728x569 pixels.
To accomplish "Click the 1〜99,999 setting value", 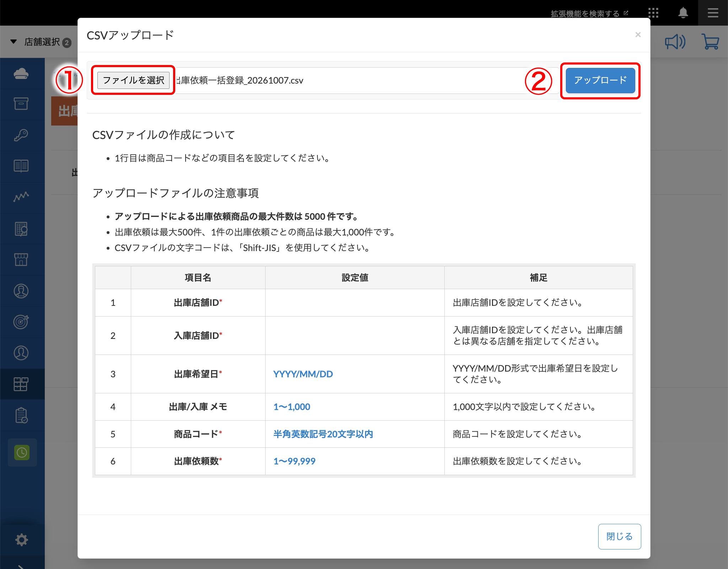I will tap(294, 461).
